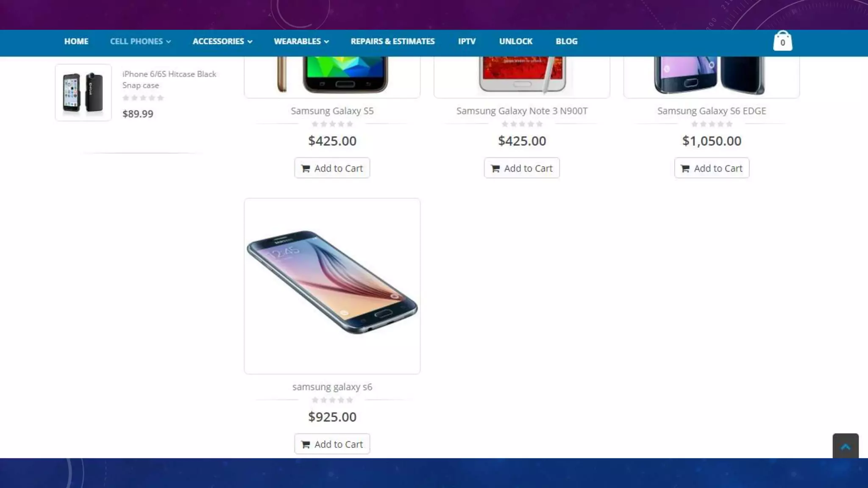Open the Unlock menu item

click(x=515, y=41)
